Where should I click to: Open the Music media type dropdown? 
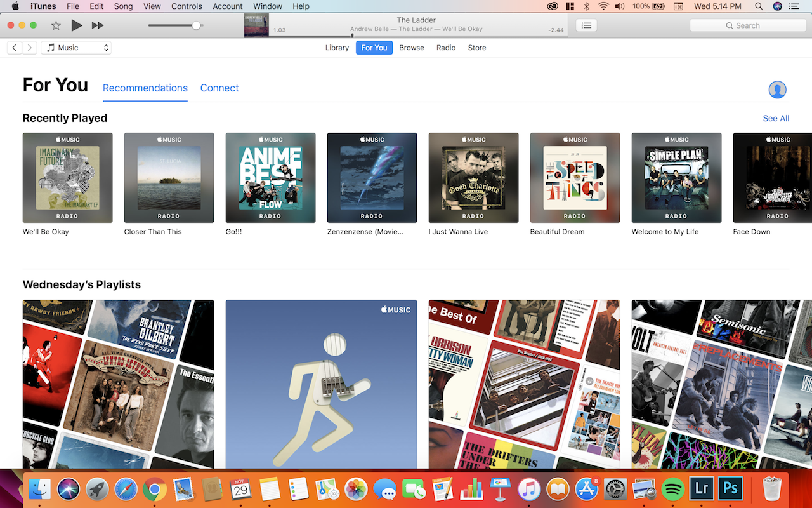click(76, 48)
